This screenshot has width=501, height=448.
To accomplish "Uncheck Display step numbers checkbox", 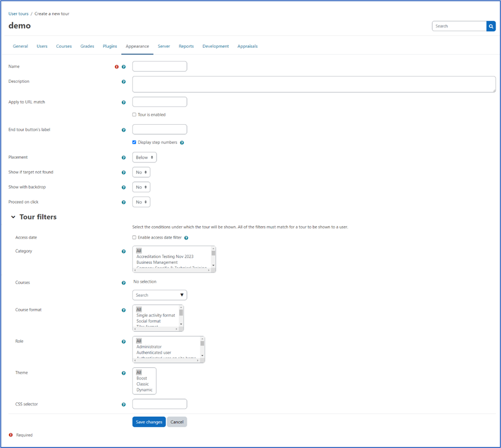I will 134,142.
